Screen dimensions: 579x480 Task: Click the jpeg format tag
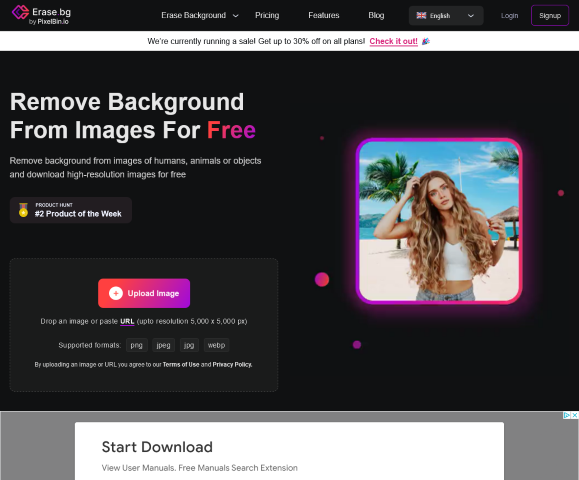tap(163, 345)
